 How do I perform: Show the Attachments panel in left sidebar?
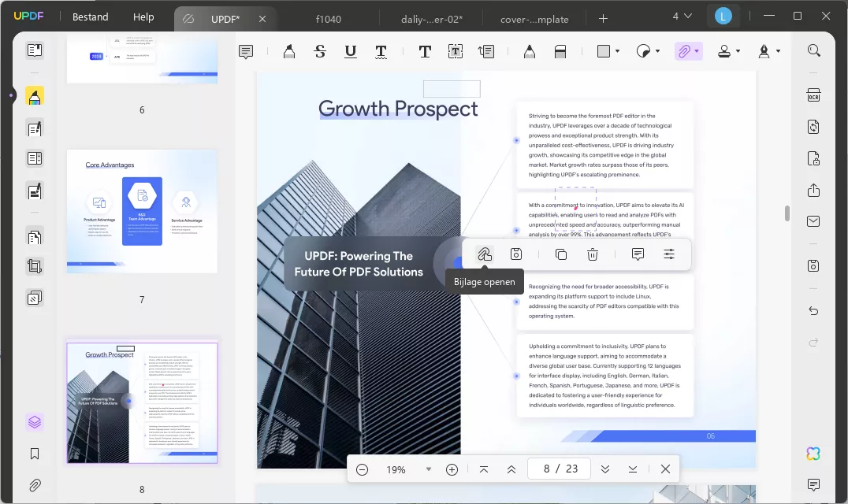(x=35, y=485)
